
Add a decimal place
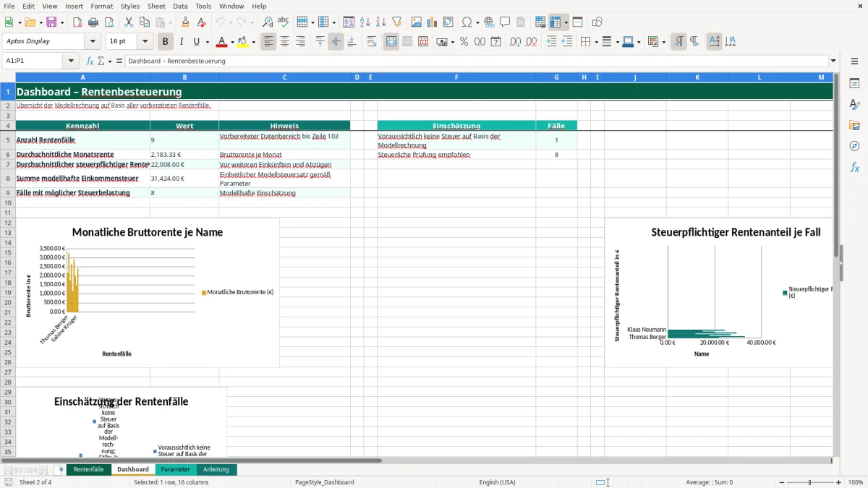[516, 42]
